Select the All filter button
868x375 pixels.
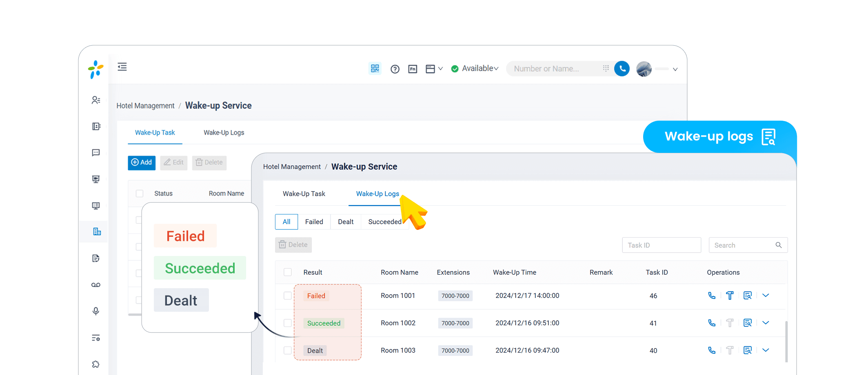click(286, 222)
